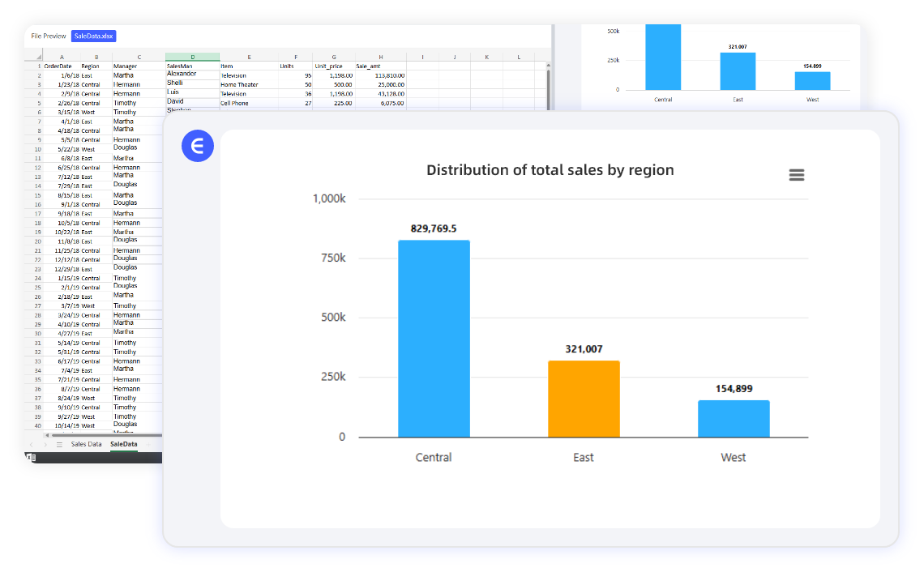This screenshot has width=924, height=572.
Task: Click the Excel icon in the status bar
Action: 31,457
